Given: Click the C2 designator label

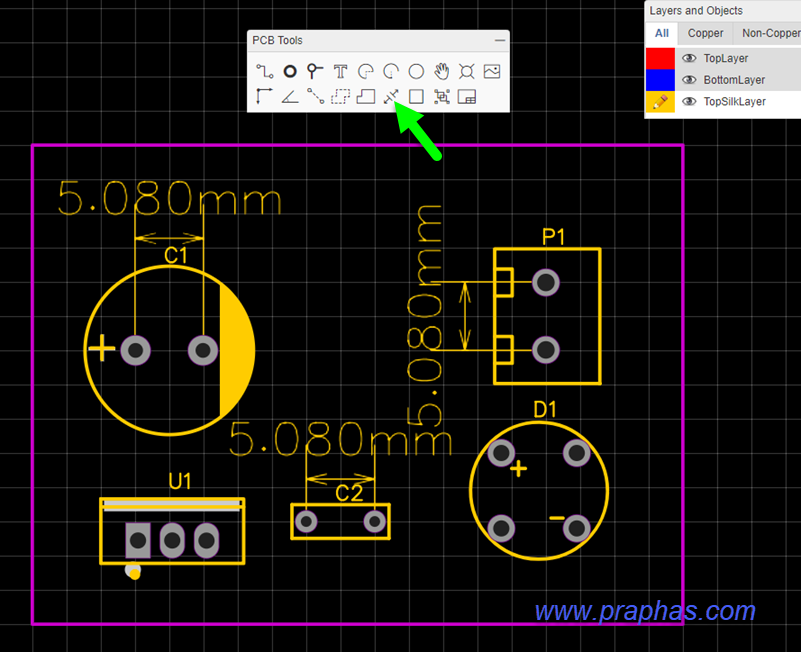Looking at the screenshot, I should click(349, 494).
